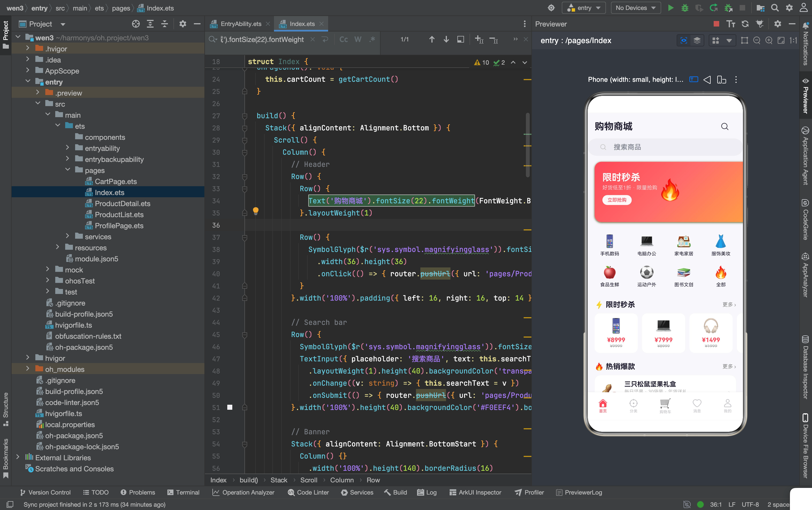Open IDE settings gear in top toolbar

[789, 8]
